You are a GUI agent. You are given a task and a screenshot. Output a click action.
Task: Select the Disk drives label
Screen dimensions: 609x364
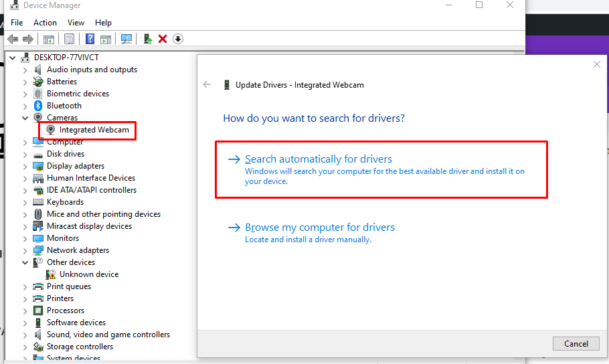(x=66, y=154)
